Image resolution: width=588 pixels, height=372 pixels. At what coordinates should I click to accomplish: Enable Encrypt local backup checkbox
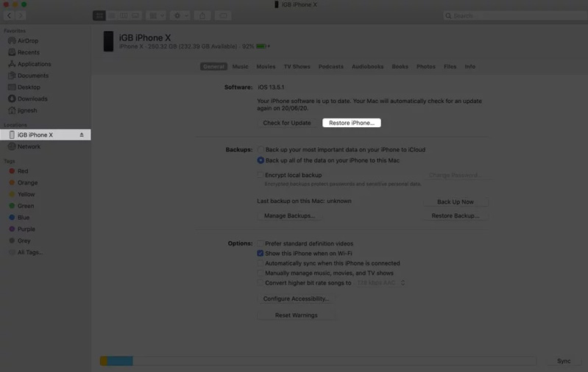[260, 175]
